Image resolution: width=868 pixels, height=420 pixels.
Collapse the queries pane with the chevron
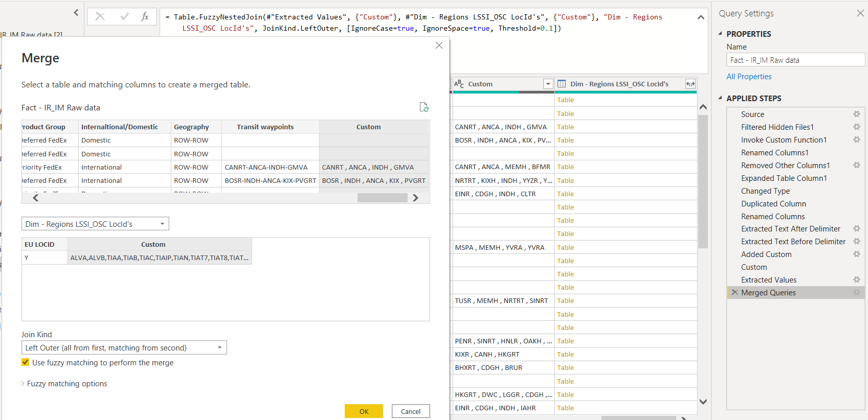tap(76, 13)
